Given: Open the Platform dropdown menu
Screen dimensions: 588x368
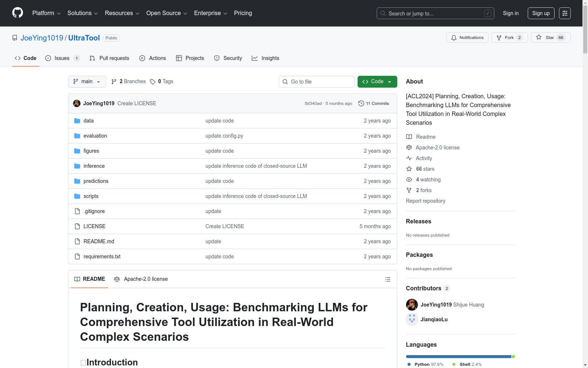Looking at the screenshot, I should tap(46, 13).
